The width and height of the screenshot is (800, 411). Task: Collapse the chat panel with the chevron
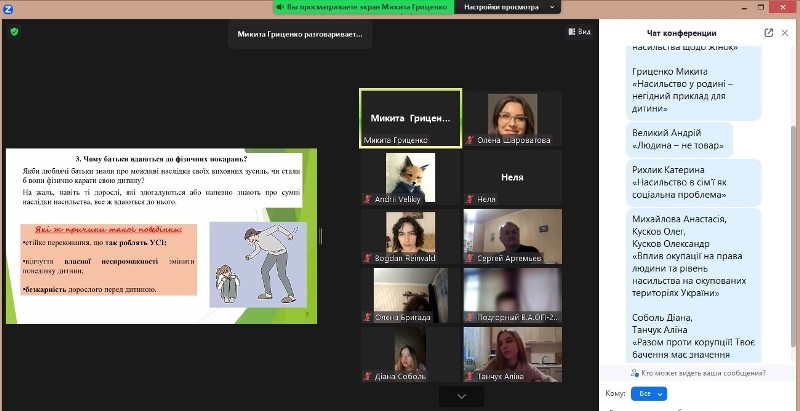[x=785, y=32]
